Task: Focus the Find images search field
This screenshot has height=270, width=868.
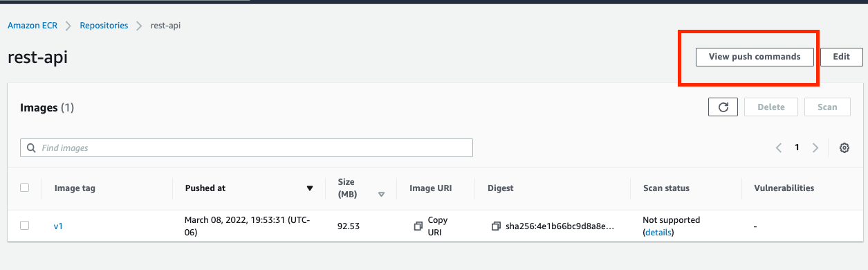Action: pos(246,147)
